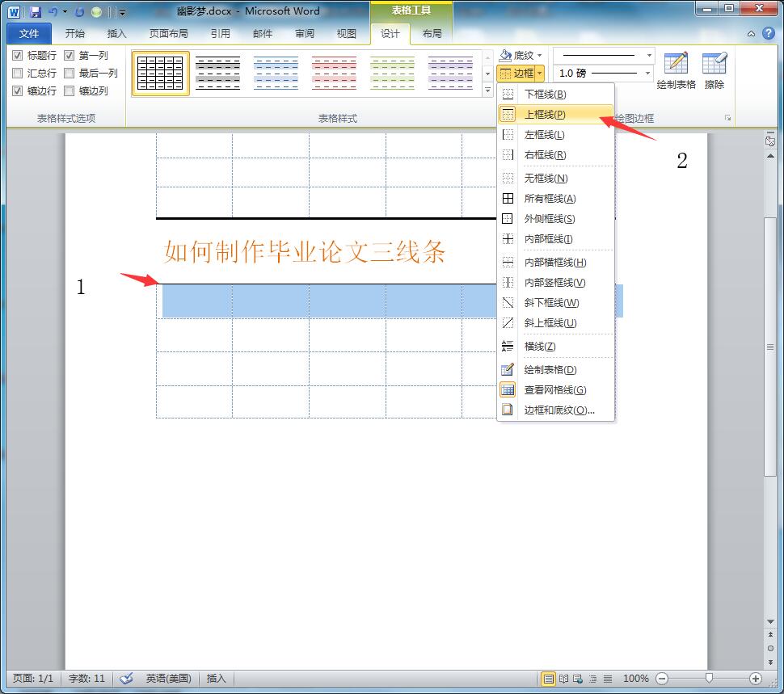Choose 无框线 no border option
Image resolution: width=784 pixels, height=694 pixels.
[556, 179]
